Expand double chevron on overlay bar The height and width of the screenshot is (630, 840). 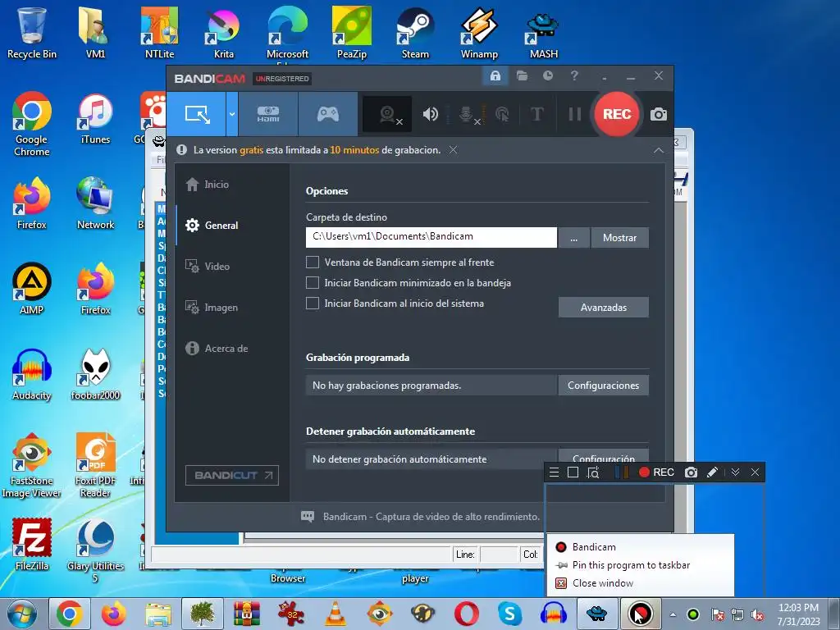click(735, 472)
